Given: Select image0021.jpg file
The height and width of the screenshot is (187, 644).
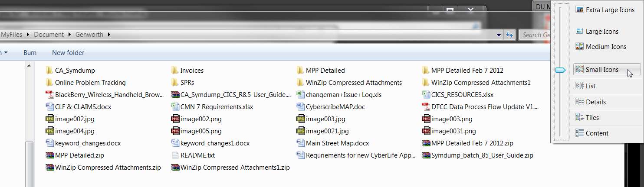Looking at the screenshot, I should pyautogui.click(x=322, y=131).
